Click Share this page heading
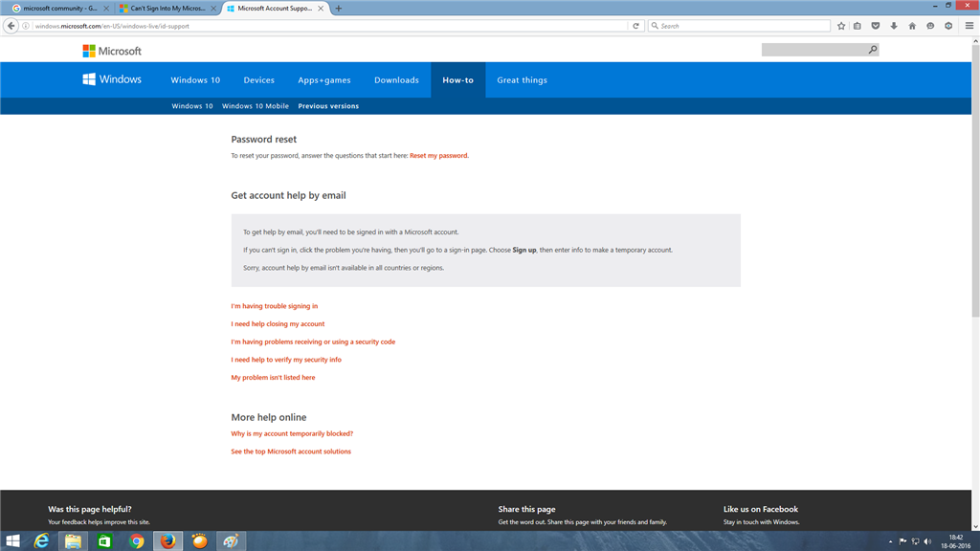This screenshot has width=980, height=551. (x=527, y=509)
